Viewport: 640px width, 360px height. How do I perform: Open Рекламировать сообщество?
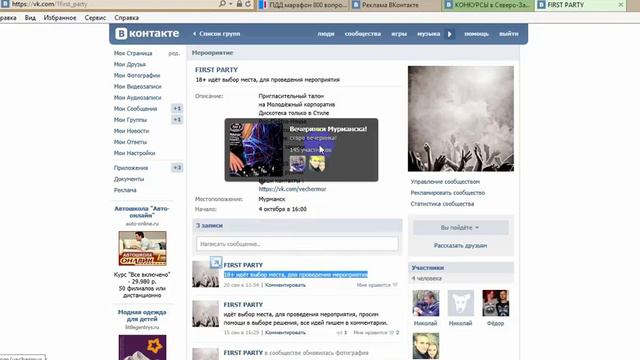click(x=448, y=193)
